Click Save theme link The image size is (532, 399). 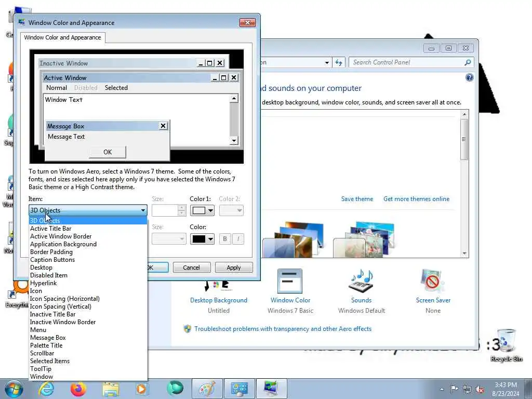click(357, 199)
